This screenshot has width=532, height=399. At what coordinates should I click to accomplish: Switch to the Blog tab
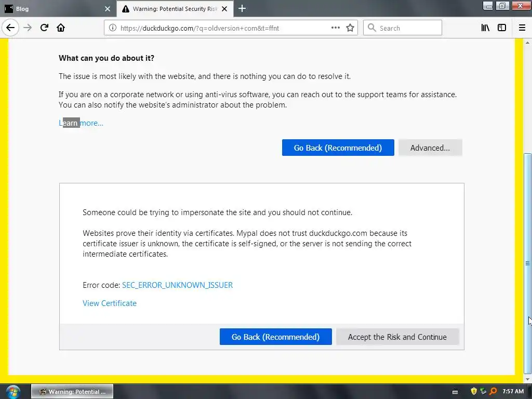(x=58, y=9)
